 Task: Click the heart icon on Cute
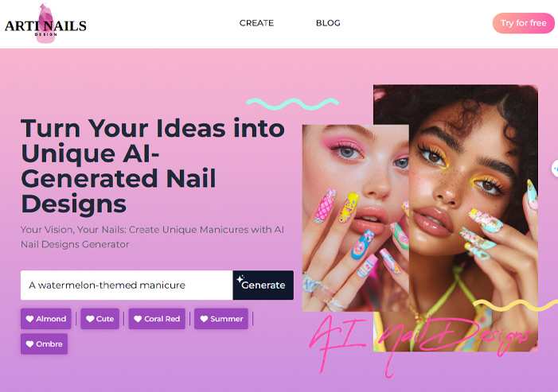tap(90, 319)
